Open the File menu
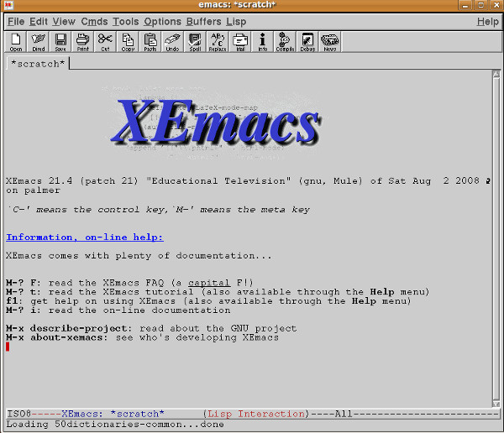Viewport: 504px width, 433px height. click(16, 22)
